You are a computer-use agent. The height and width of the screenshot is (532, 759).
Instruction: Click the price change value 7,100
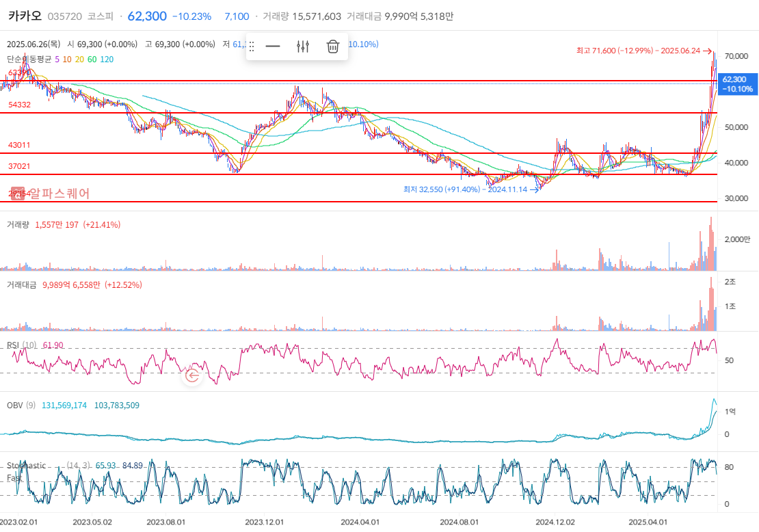tap(237, 16)
